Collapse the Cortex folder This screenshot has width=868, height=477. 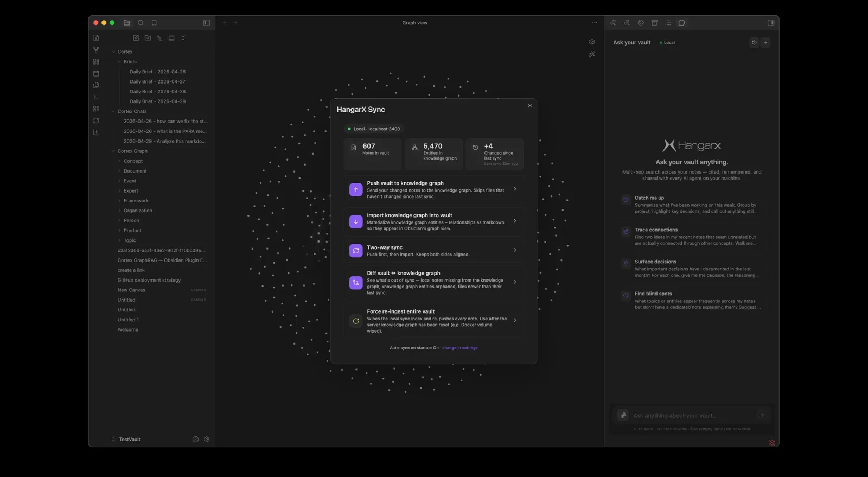coord(113,52)
